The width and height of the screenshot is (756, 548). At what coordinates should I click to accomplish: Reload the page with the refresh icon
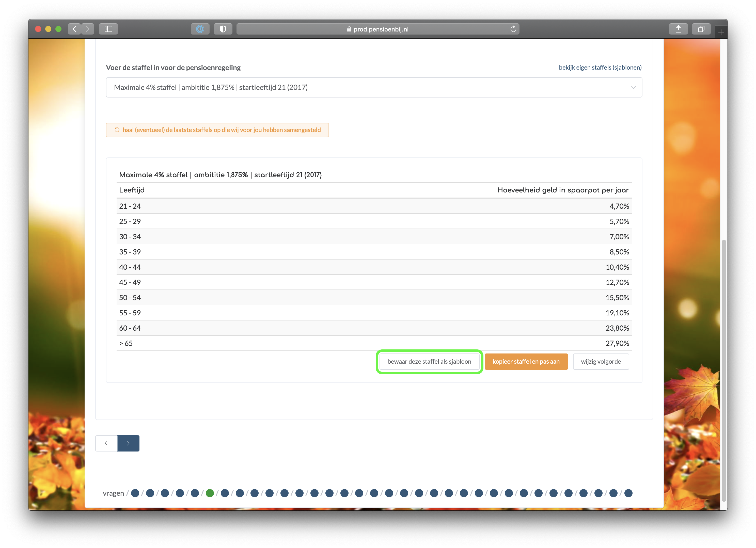point(513,29)
